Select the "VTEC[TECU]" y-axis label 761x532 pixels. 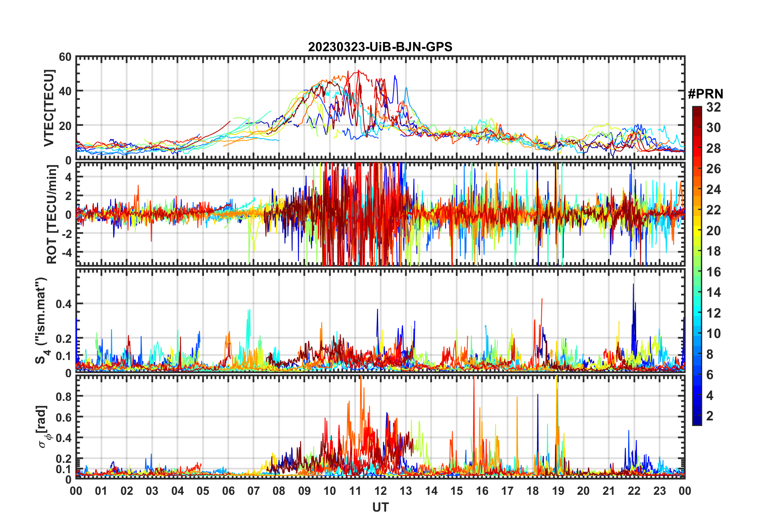[49, 108]
